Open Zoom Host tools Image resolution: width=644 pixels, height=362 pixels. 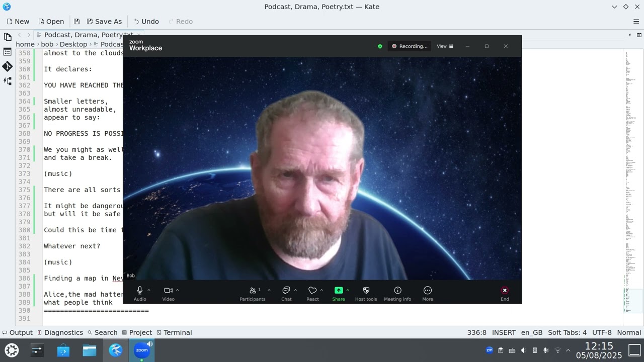pyautogui.click(x=366, y=293)
